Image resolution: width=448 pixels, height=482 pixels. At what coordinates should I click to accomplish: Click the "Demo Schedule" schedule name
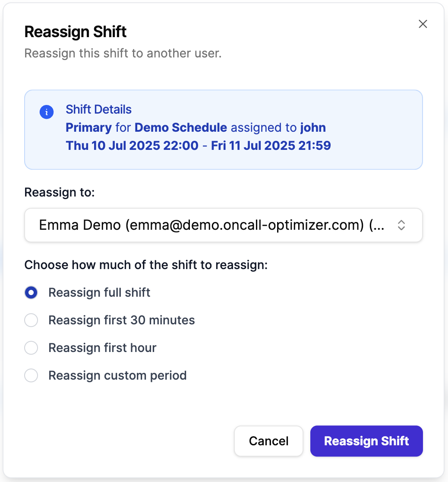[x=181, y=127]
